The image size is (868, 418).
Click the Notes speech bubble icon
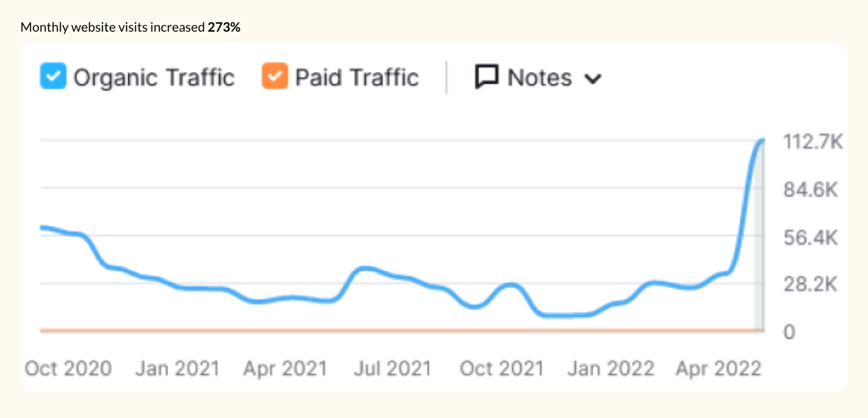point(486,76)
